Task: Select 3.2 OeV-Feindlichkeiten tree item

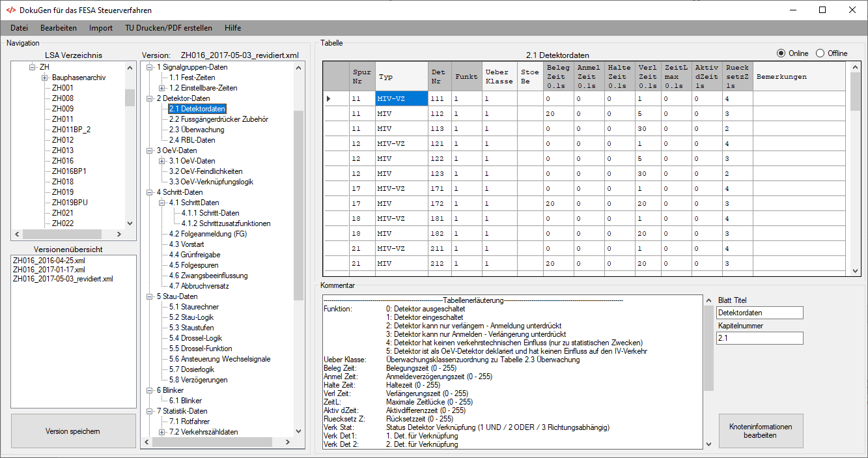Action: coord(206,171)
